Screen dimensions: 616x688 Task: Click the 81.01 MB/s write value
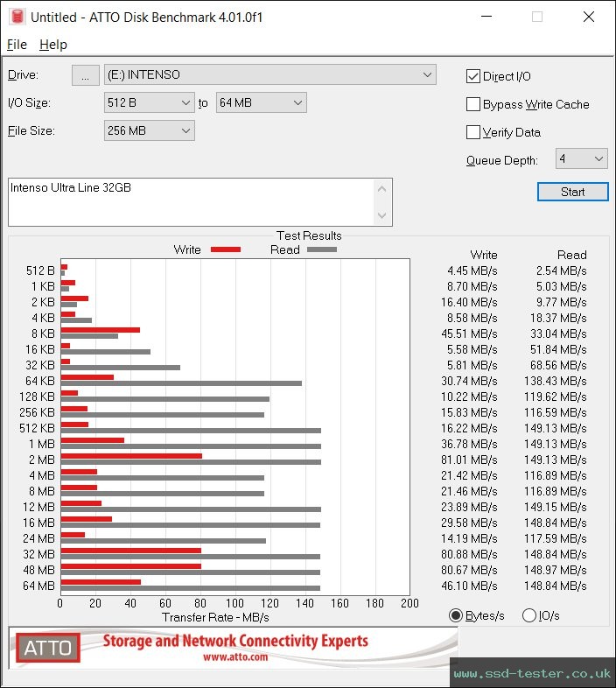pyautogui.click(x=469, y=460)
